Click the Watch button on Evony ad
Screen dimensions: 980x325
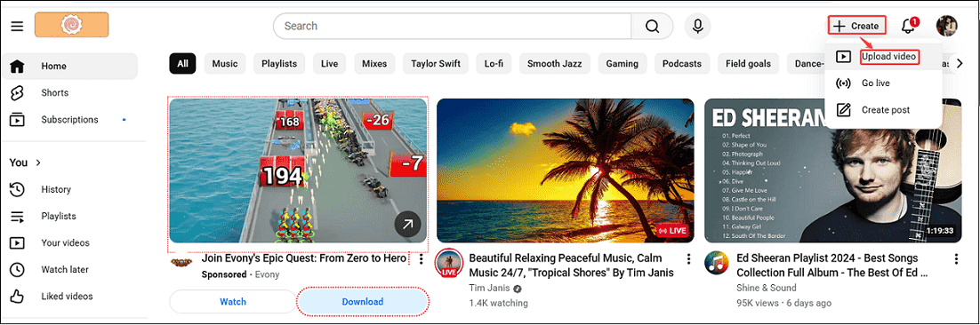tap(232, 302)
